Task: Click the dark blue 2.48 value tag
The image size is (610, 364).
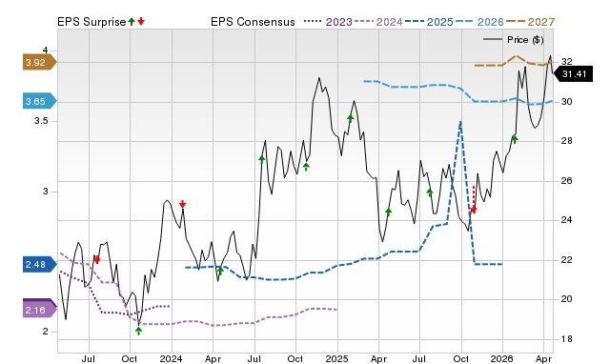Action: click(x=40, y=265)
